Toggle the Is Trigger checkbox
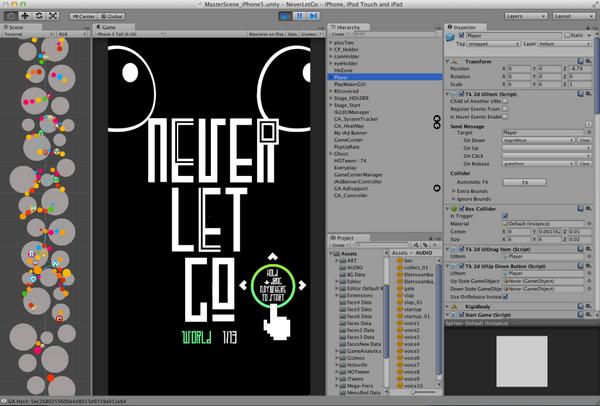This screenshot has height=406, width=600. click(x=505, y=216)
